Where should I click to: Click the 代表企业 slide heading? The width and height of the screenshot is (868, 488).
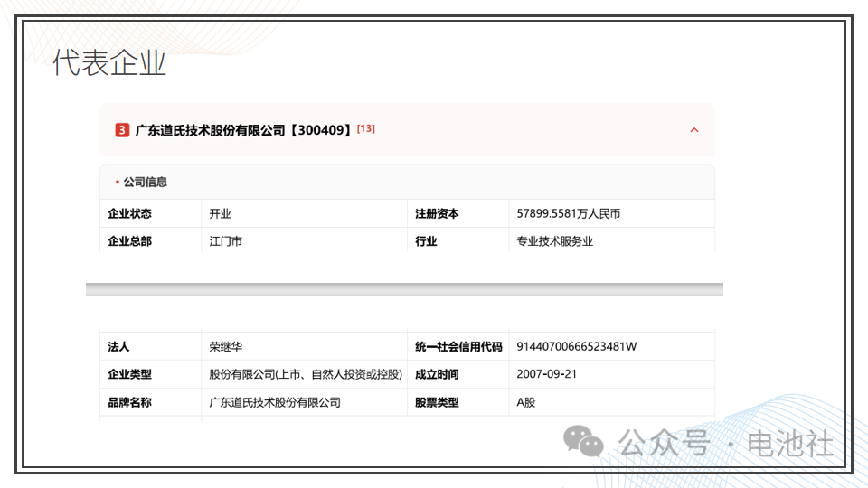point(109,62)
